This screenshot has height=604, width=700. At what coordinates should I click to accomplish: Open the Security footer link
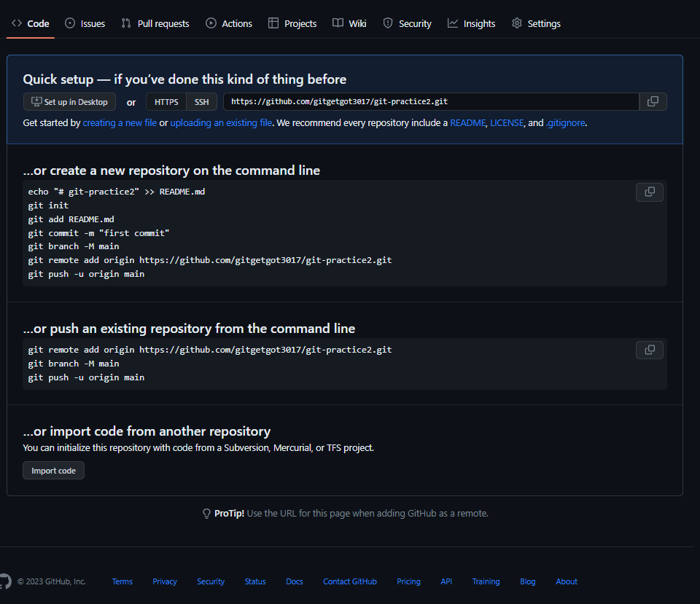tap(211, 581)
